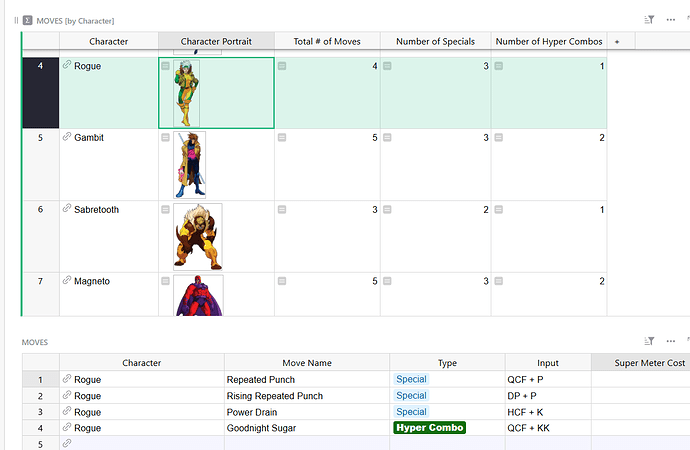
Task: Click the Hyper Combo tag for Goodnight Sugar
Action: click(x=429, y=428)
